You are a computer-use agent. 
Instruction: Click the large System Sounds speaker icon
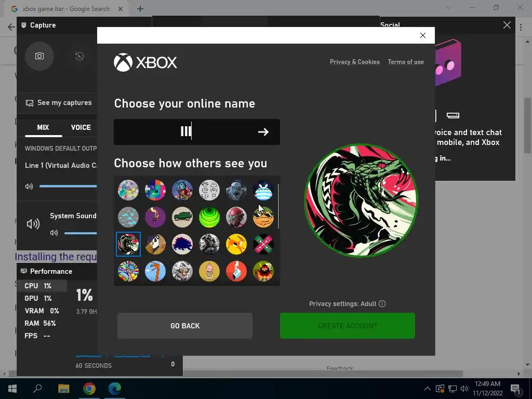[33, 224]
